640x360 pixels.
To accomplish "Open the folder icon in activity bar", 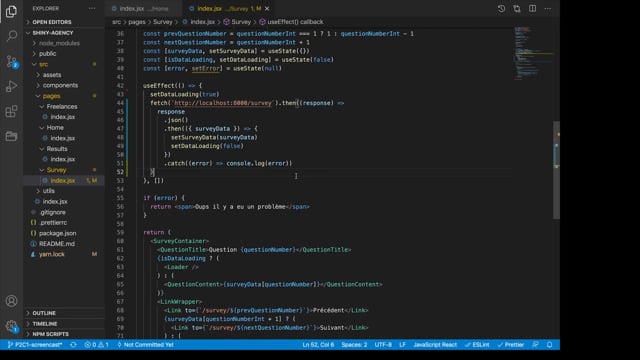I will [11, 136].
